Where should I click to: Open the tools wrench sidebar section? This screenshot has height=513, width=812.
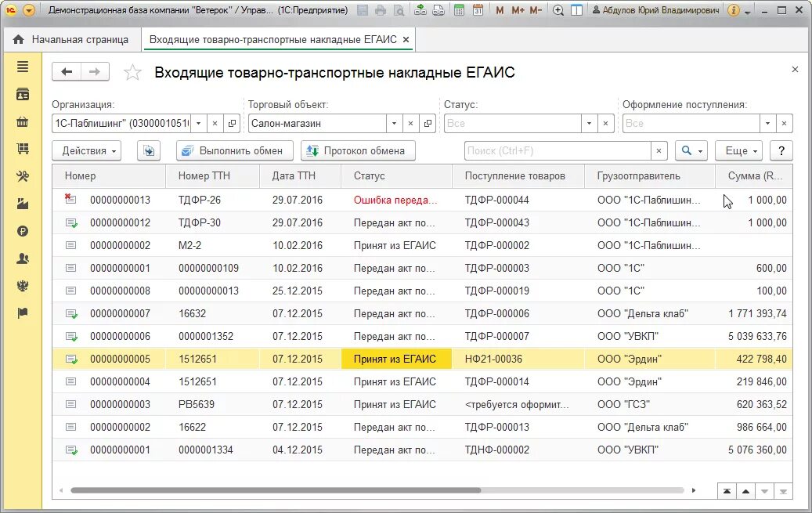(x=22, y=177)
